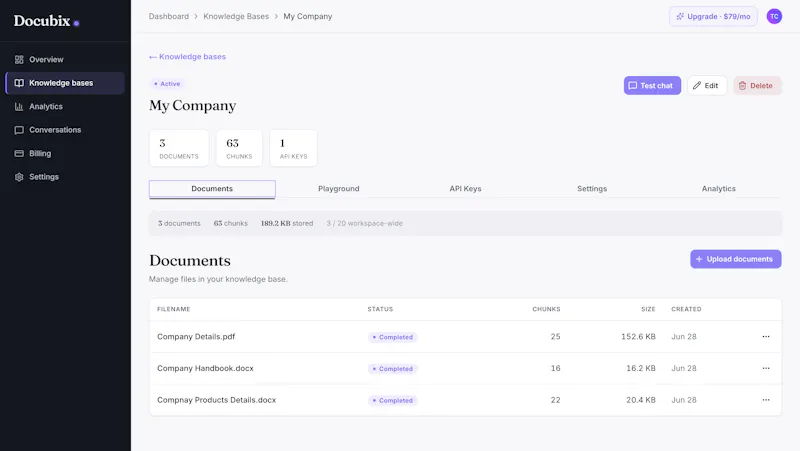This screenshot has height=451, width=800.
Task: Click Completed badge for Company Handbook.docx
Action: point(392,369)
